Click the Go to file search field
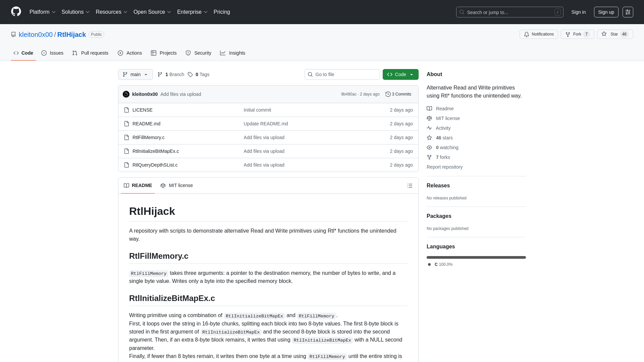This screenshot has height=362, width=644. (x=342, y=74)
